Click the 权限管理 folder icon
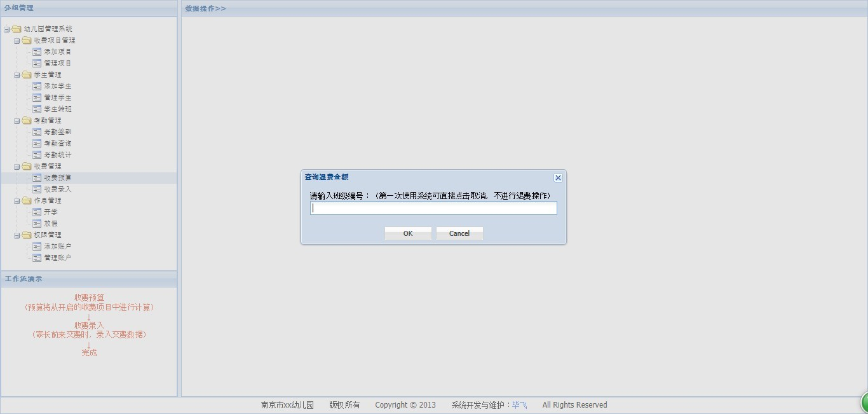The image size is (868, 414). coord(27,235)
